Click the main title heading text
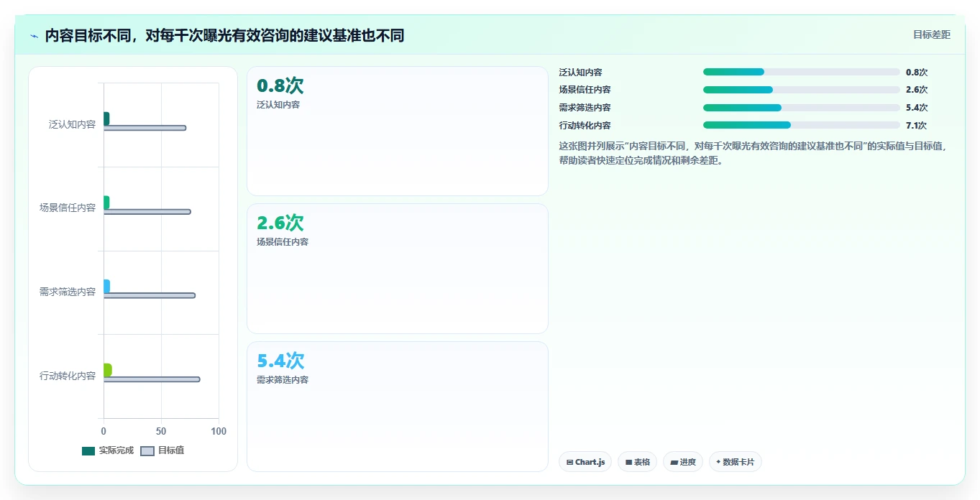980x500 pixels. tap(224, 36)
